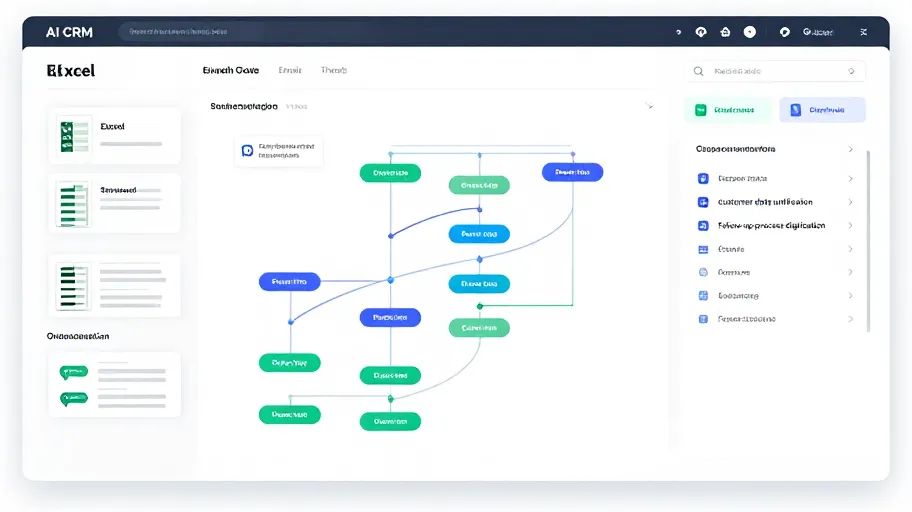Screen dimensions: 912x512
Task: Click the globe icon in the right panel list
Action: coord(703,272)
